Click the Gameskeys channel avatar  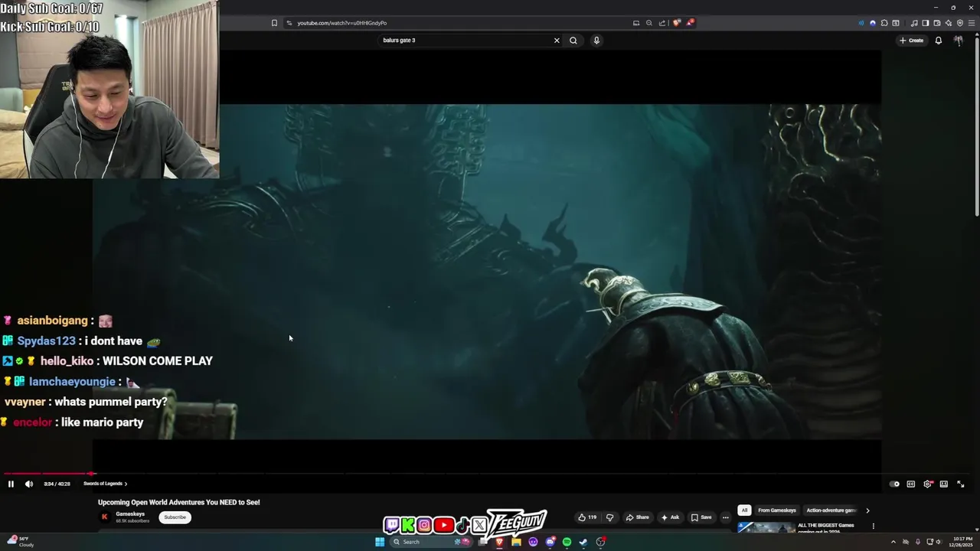tap(104, 517)
